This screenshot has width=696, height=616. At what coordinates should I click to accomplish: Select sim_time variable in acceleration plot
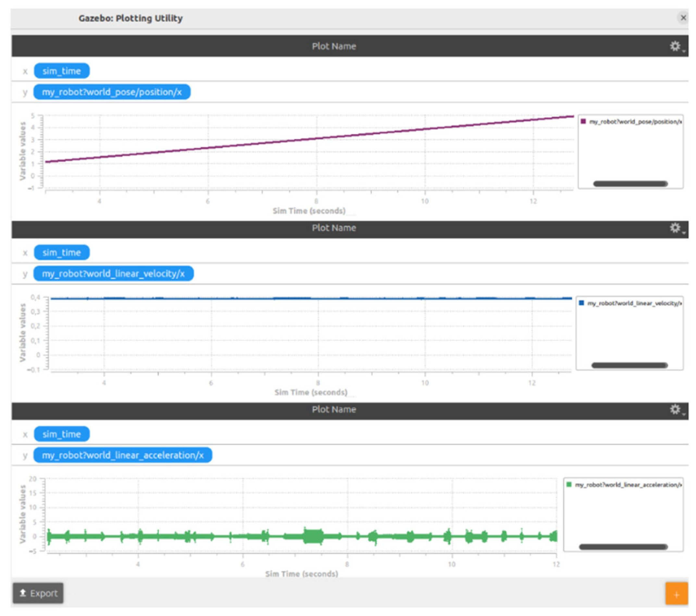pos(62,434)
